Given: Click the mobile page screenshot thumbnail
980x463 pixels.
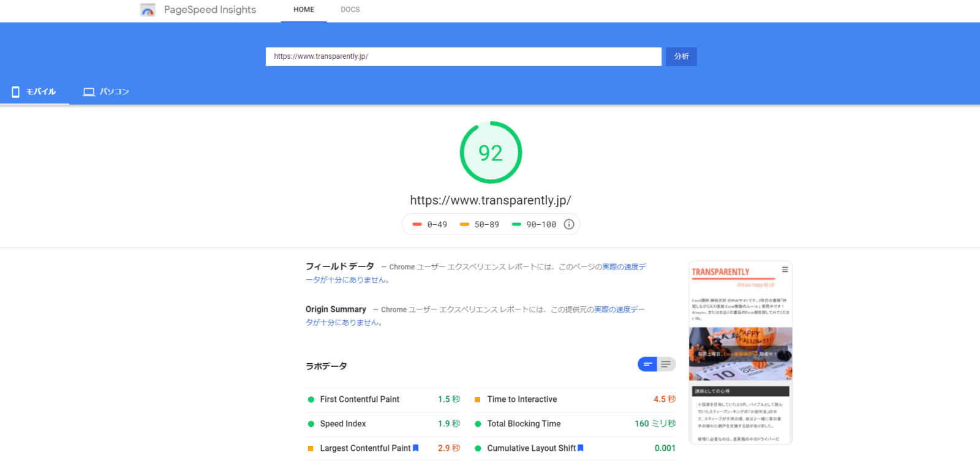Looking at the screenshot, I should click(x=741, y=353).
